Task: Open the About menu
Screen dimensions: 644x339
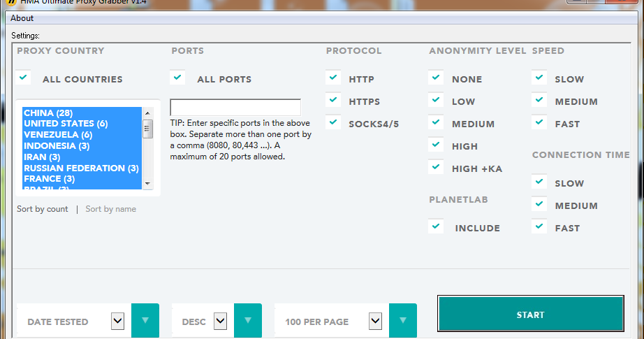Action: (22, 18)
